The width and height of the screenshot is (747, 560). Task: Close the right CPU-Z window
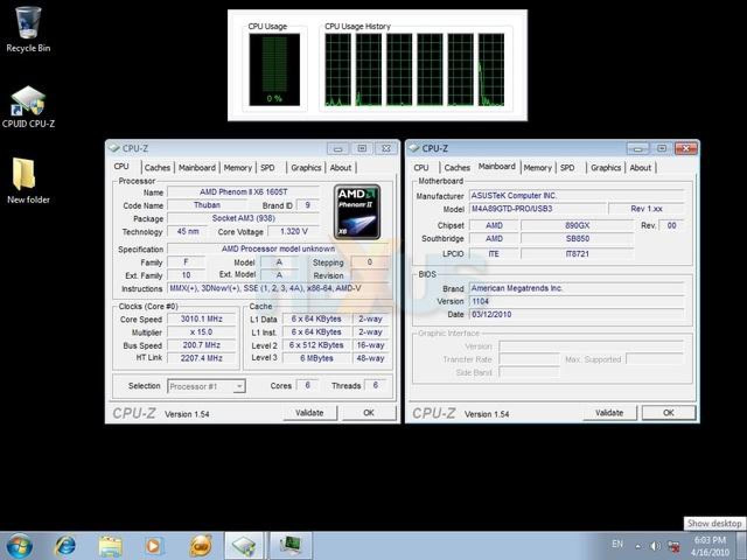pos(686,149)
